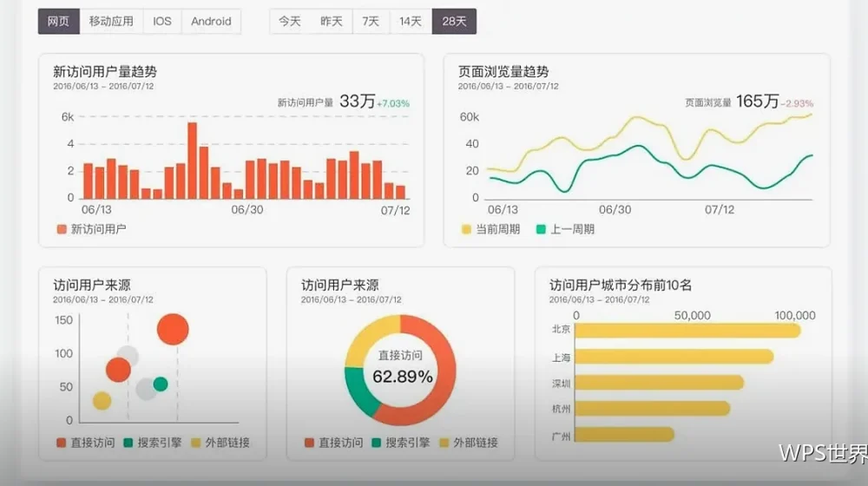Click the 50,000 axis label
The width and height of the screenshot is (868, 486).
click(x=692, y=316)
